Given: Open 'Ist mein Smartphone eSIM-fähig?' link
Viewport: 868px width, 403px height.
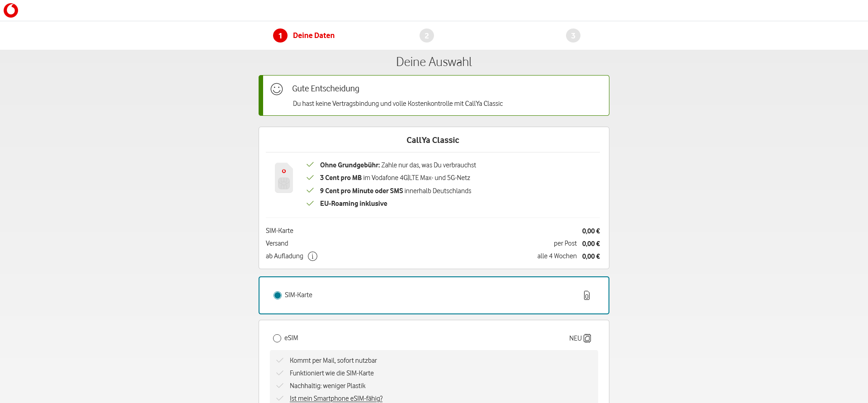Looking at the screenshot, I should coord(336,398).
